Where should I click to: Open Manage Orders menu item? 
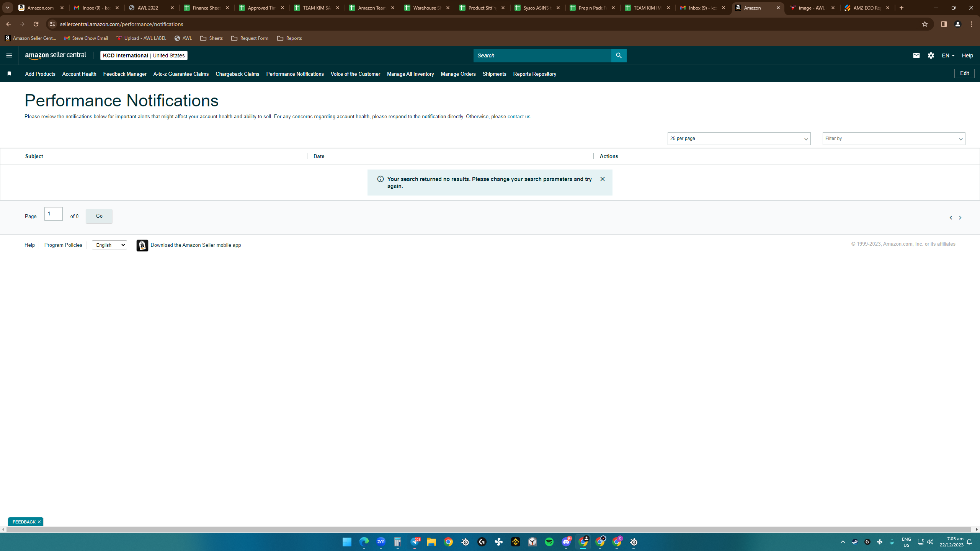point(458,74)
